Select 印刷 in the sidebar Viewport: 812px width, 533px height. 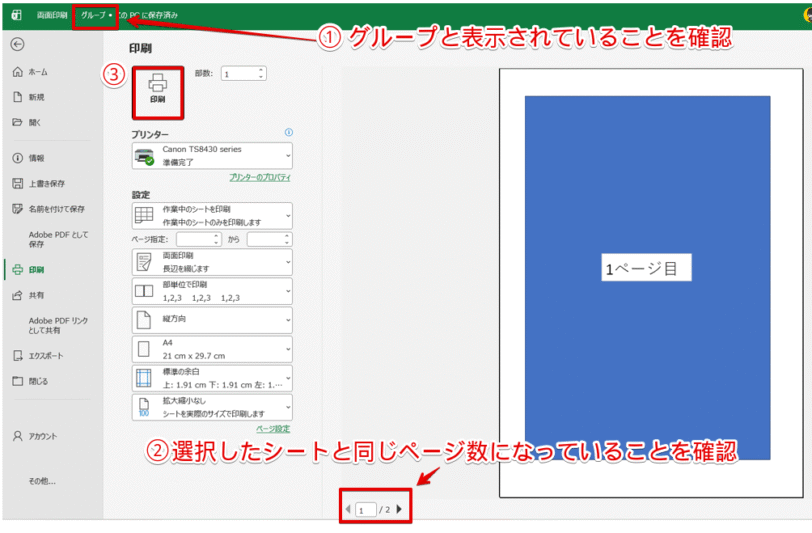point(36,269)
